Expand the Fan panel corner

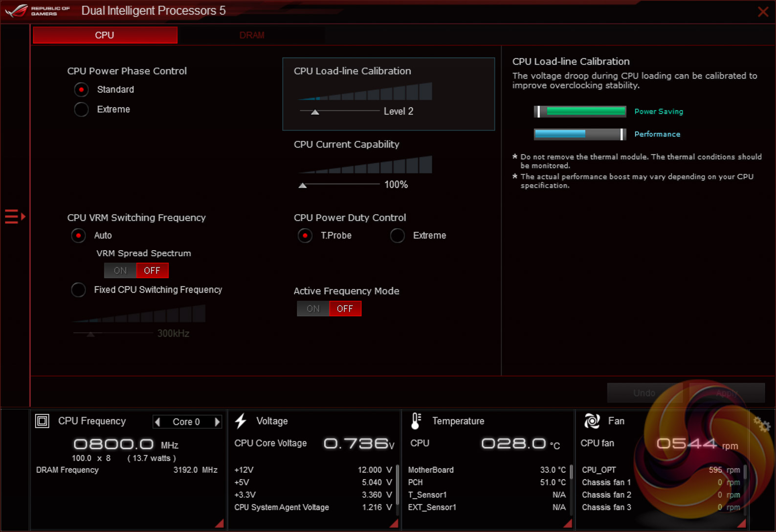(x=742, y=523)
